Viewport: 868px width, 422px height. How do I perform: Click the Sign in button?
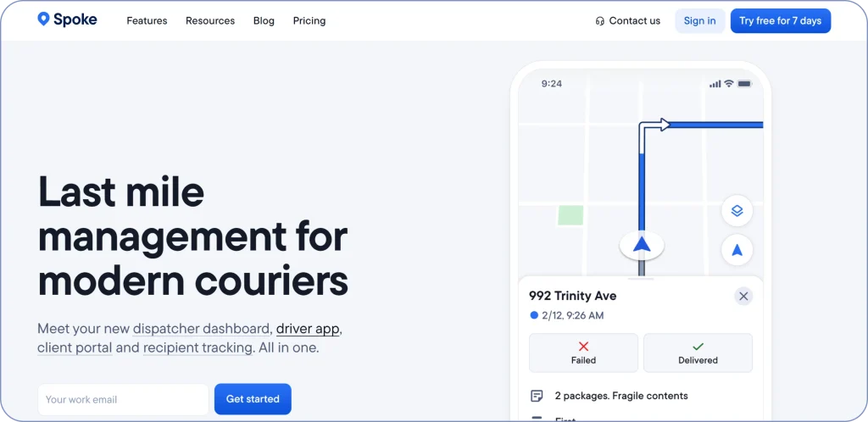tap(699, 21)
